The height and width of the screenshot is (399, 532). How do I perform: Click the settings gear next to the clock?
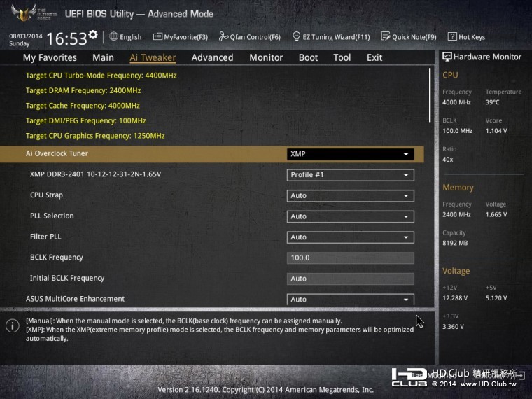tap(93, 34)
